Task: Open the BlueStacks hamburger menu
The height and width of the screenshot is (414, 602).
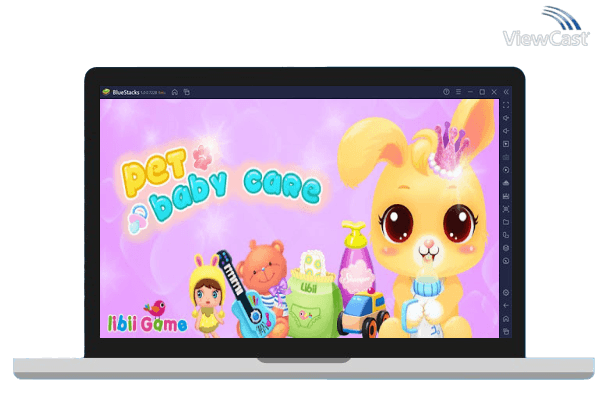Action: pos(458,92)
